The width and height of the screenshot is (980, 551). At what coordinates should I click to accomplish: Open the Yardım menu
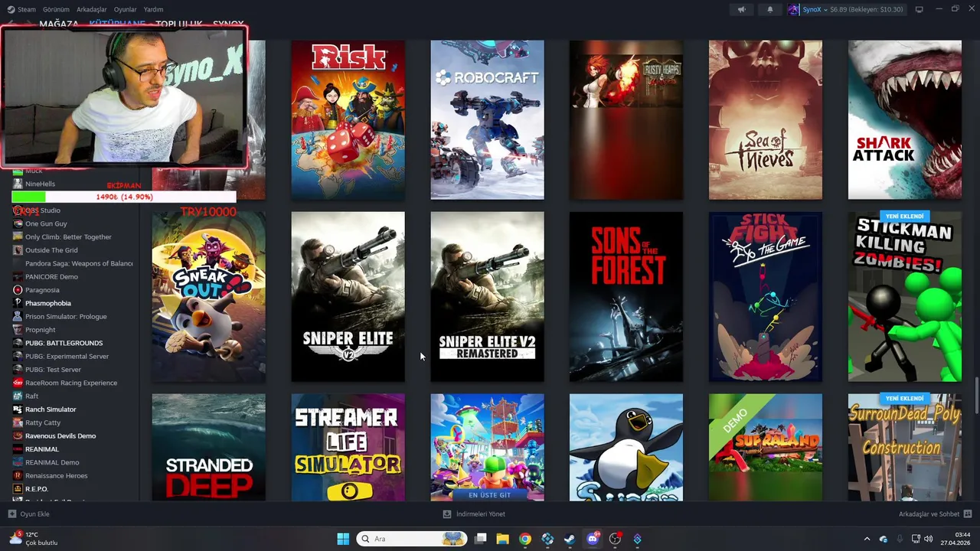(x=154, y=10)
